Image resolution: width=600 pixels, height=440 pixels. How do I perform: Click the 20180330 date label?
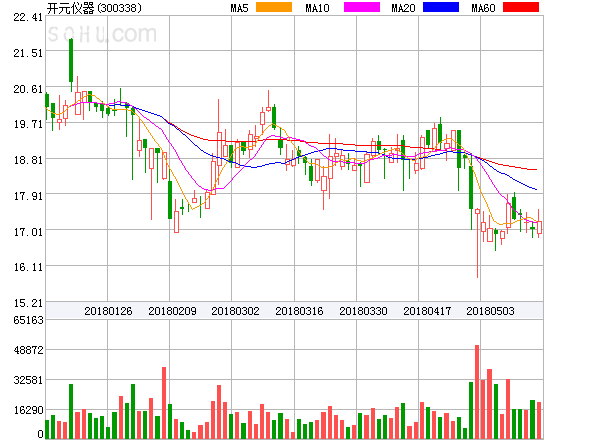[363, 311]
